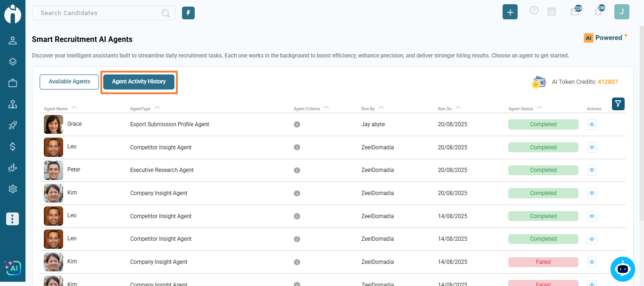Select Agent Activity History tab
The width and height of the screenshot is (644, 286).
click(x=139, y=82)
